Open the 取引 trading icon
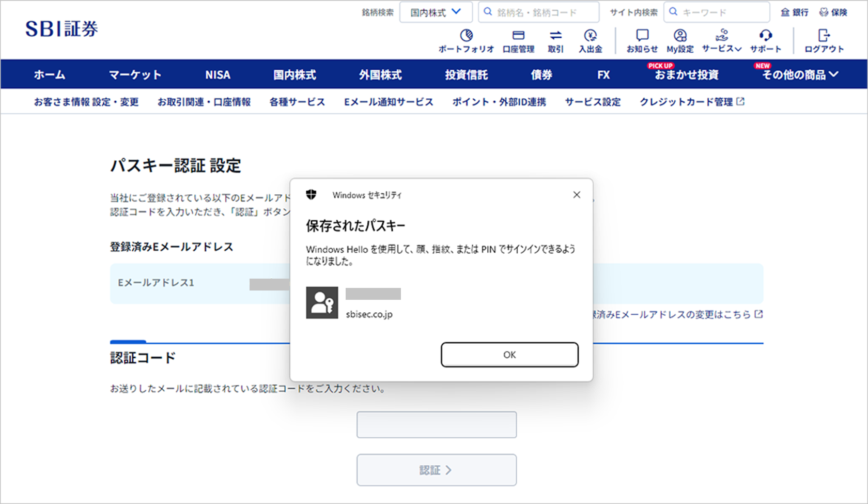This screenshot has width=868, height=504. coord(555,41)
